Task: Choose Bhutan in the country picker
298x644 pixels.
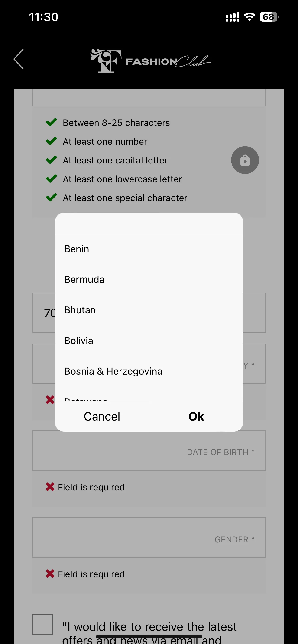Action: [x=149, y=310]
